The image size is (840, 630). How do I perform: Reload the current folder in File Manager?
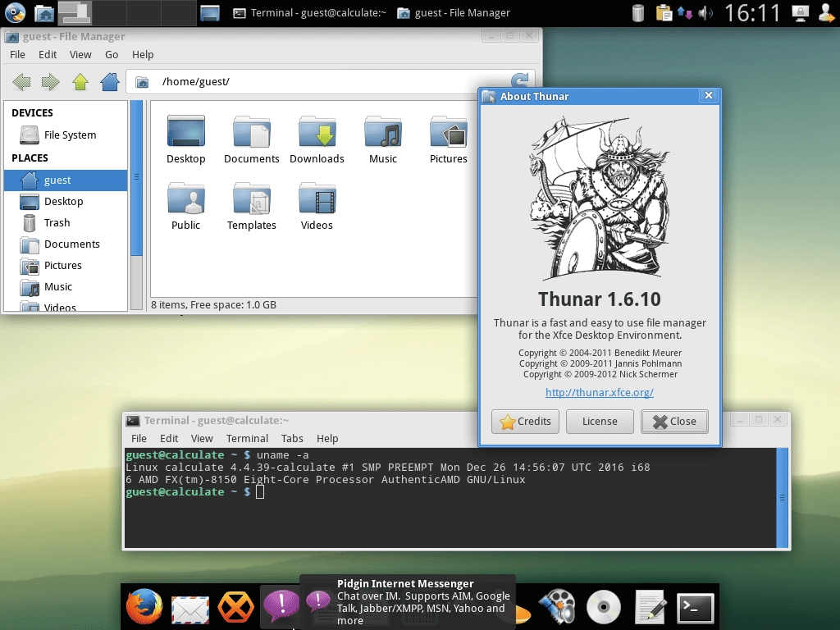(519, 81)
